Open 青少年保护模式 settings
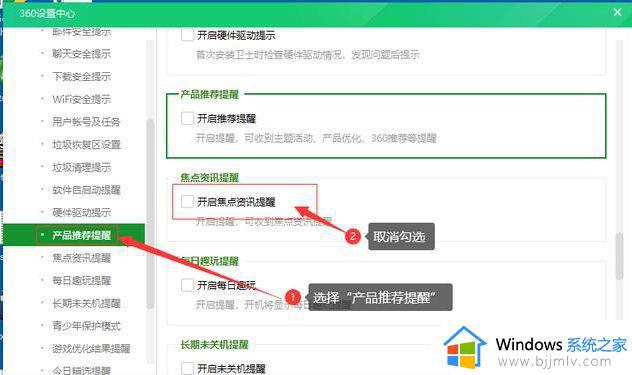This screenshot has height=375, width=632. 86,326
